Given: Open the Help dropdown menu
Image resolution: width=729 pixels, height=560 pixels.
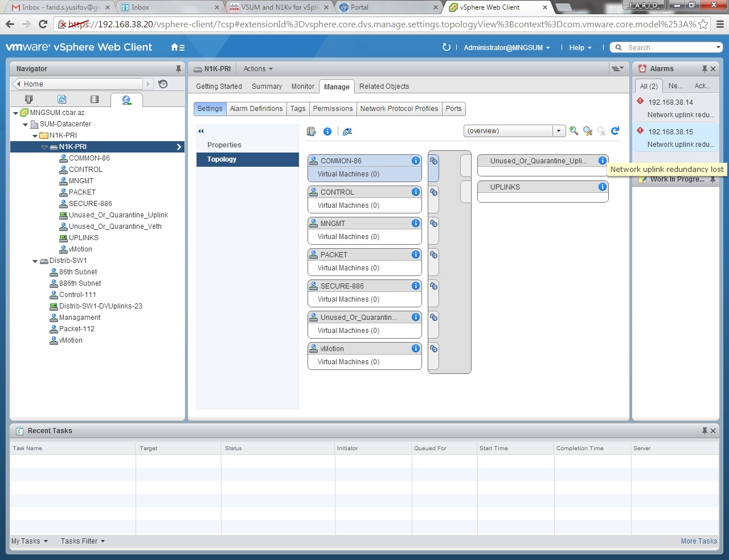Looking at the screenshot, I should (x=580, y=48).
